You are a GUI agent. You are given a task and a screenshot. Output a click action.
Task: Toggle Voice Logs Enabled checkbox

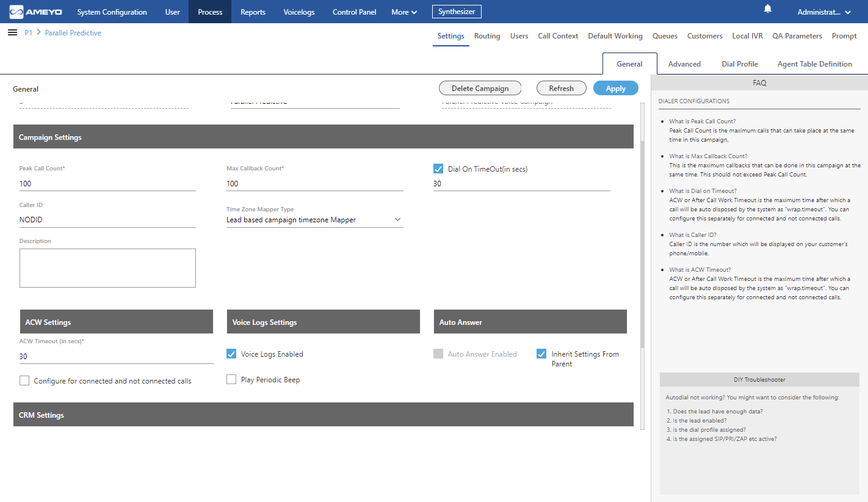[x=231, y=354]
